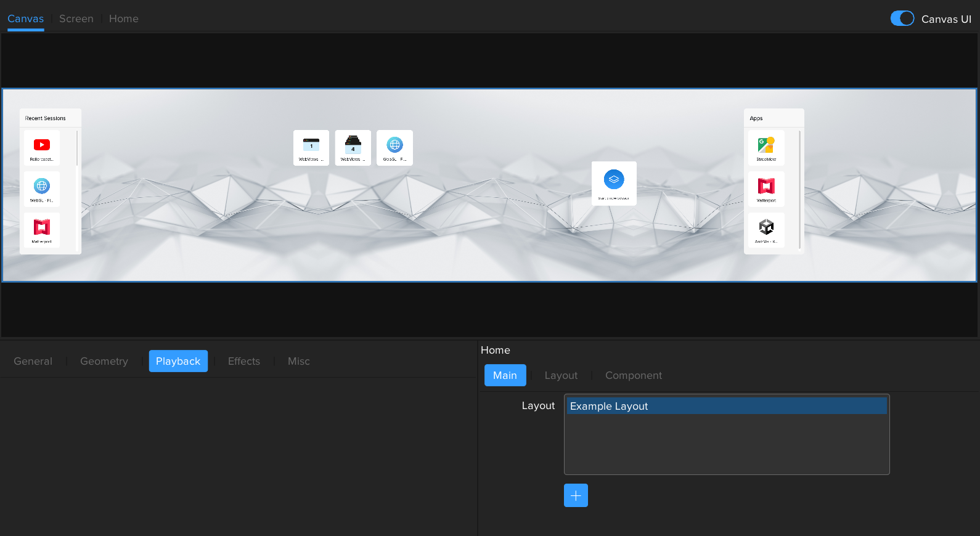Toggle the Canvas UI switch off
The width and height of the screenshot is (980, 536).
(902, 18)
